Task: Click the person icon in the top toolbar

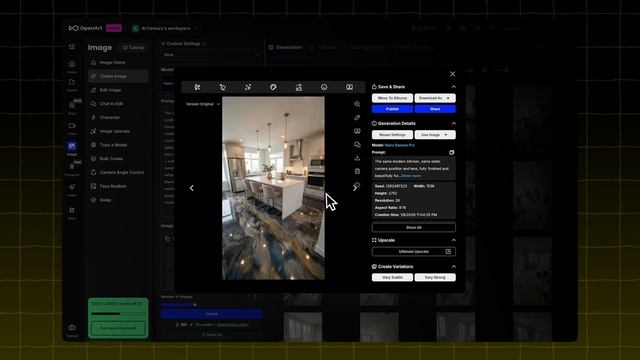Action: (x=299, y=87)
